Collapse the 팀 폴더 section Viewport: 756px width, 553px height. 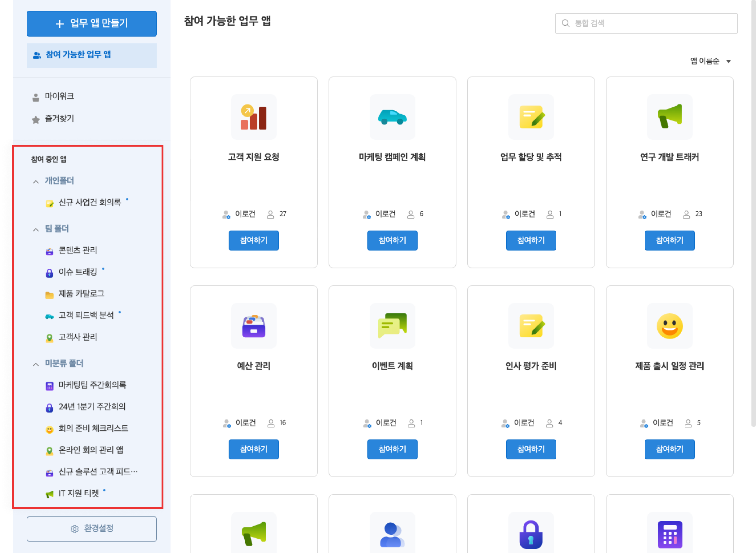36,230
